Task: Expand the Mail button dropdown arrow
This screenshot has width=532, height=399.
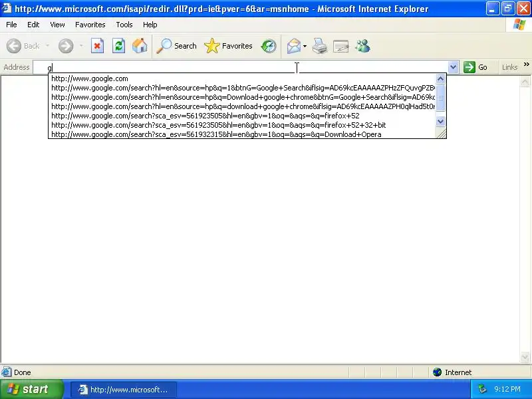Action: pyautogui.click(x=305, y=46)
